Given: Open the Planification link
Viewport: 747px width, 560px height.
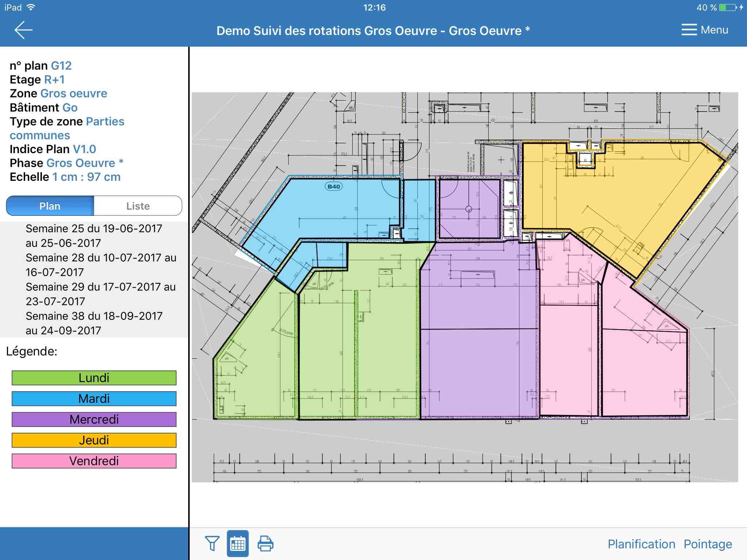Looking at the screenshot, I should [641, 544].
